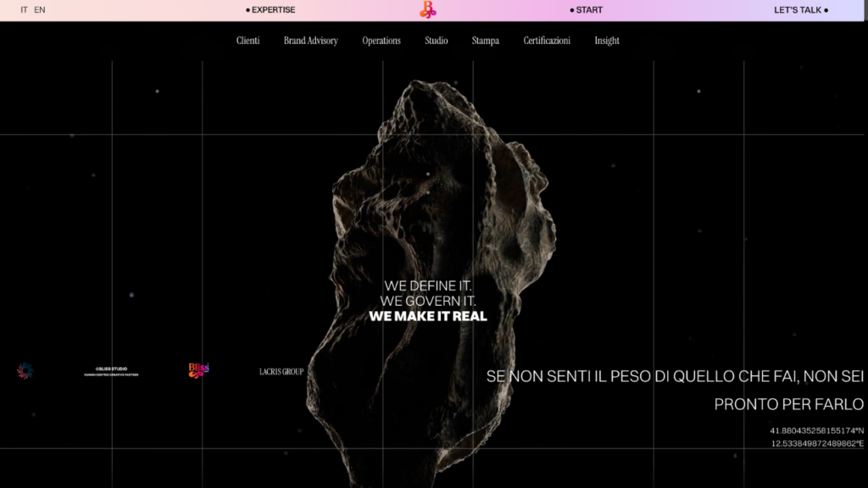This screenshot has width=868, height=488.
Task: Open the START section
Action: click(587, 10)
